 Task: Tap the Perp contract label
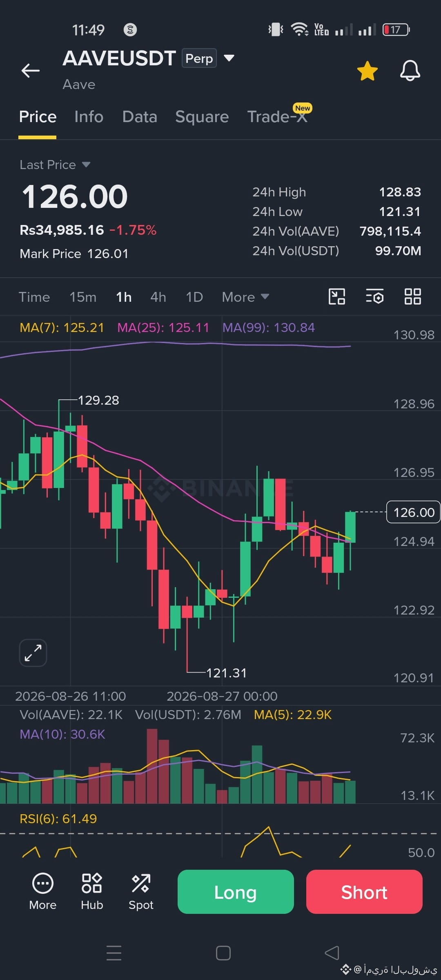click(199, 58)
